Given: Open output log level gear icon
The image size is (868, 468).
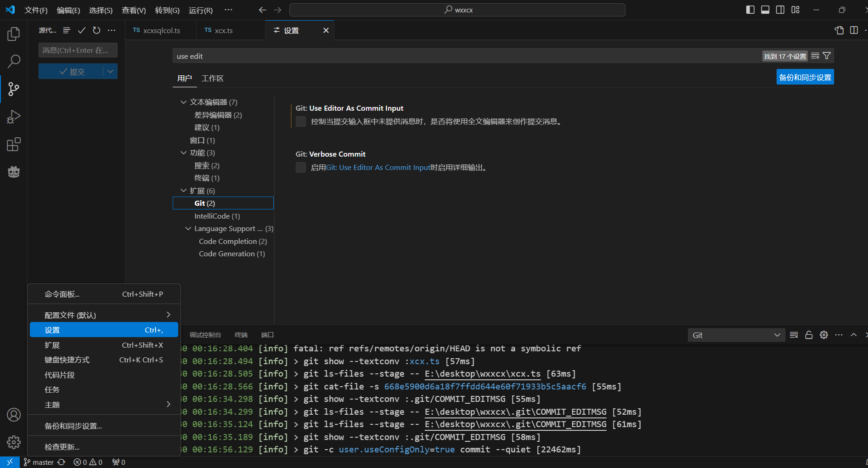Looking at the screenshot, I should [824, 335].
